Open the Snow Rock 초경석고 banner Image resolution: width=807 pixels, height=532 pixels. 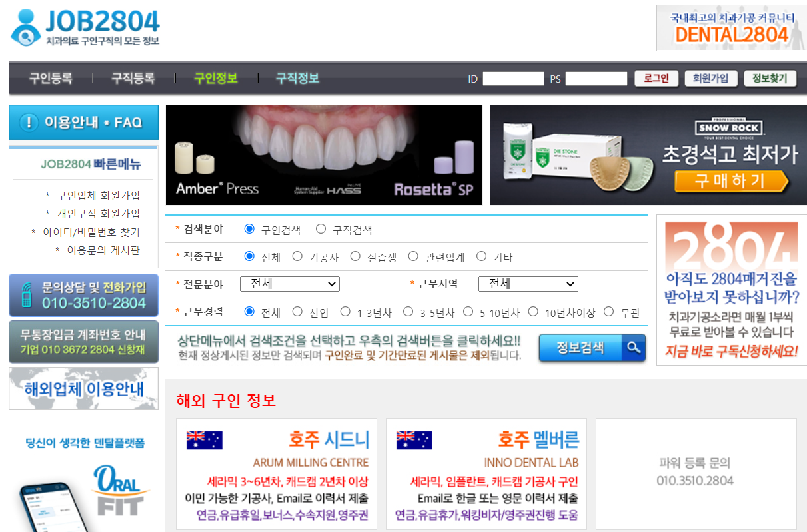648,155
